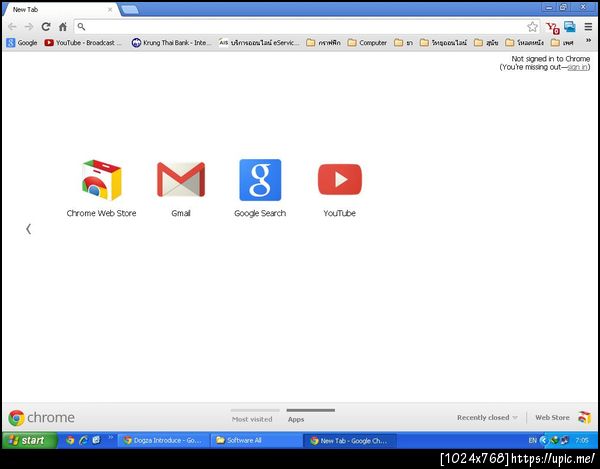600x469 pixels.
Task: Open a new tab with the tab button
Action: [x=130, y=10]
